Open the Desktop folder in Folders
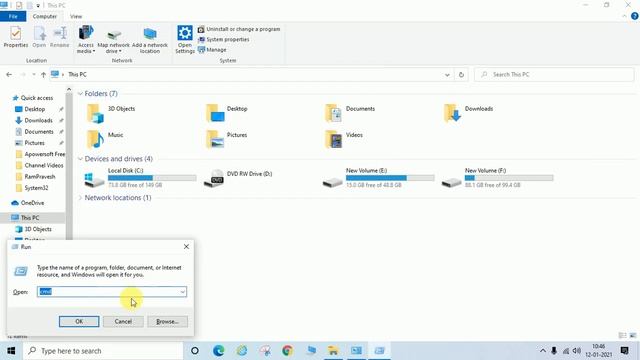The width and height of the screenshot is (640, 360). tap(227, 113)
